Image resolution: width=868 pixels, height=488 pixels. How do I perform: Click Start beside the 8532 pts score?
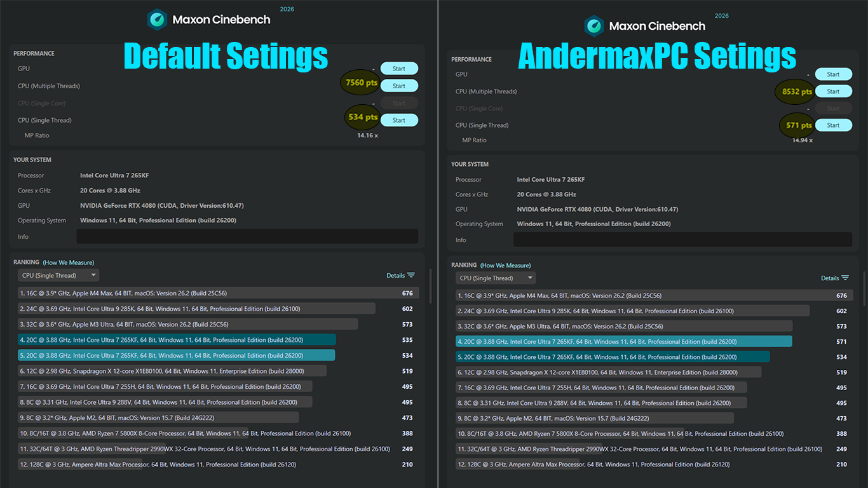[833, 91]
